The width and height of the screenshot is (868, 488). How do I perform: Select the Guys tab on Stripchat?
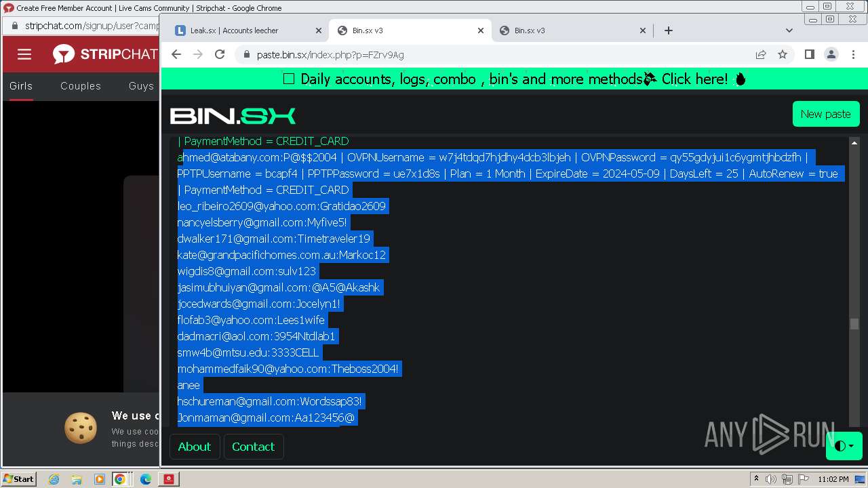[x=141, y=86]
